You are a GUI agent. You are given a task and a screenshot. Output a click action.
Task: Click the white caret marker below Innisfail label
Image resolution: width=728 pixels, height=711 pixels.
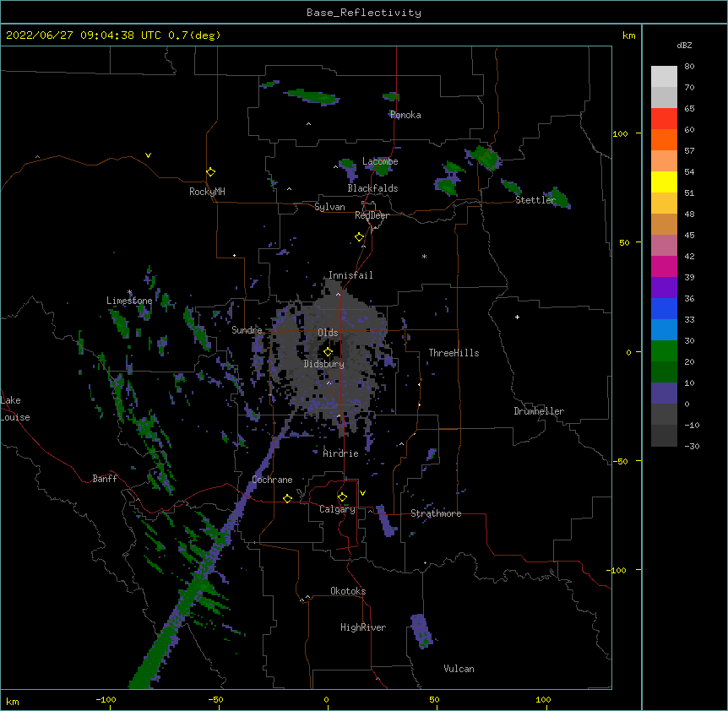338,294
